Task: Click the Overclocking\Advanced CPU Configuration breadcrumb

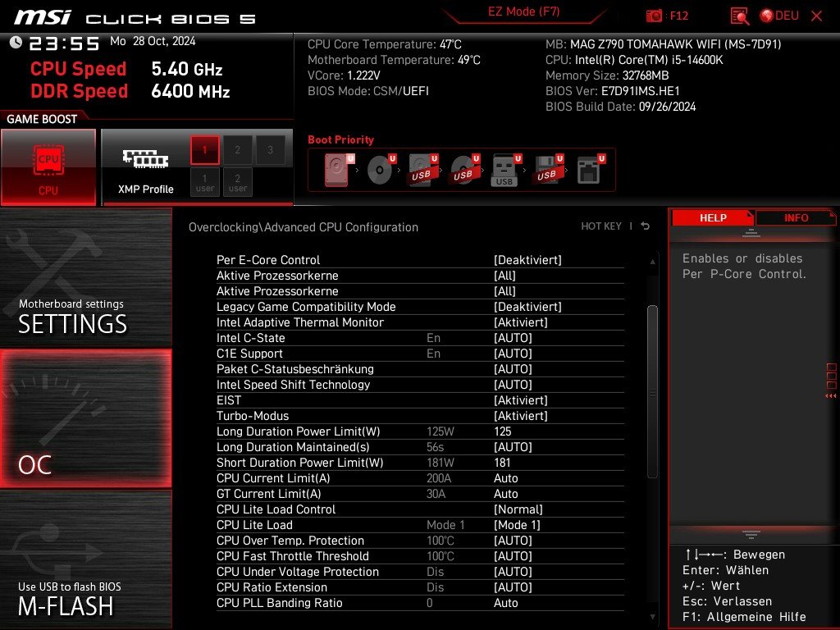Action: click(x=304, y=227)
